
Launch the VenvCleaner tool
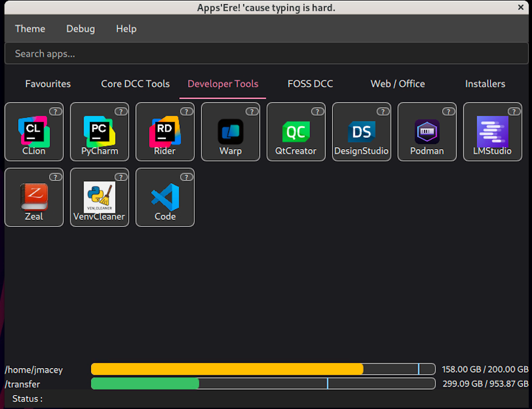tap(99, 198)
